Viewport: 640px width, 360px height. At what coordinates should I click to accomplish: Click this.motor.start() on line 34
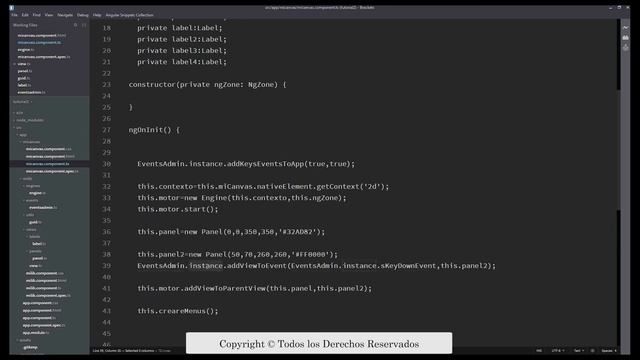click(178, 209)
